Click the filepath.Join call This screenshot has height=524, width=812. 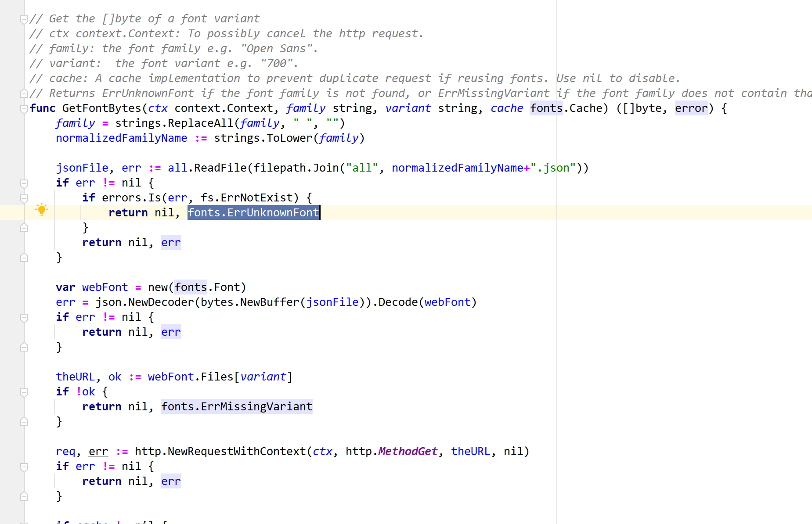click(296, 168)
